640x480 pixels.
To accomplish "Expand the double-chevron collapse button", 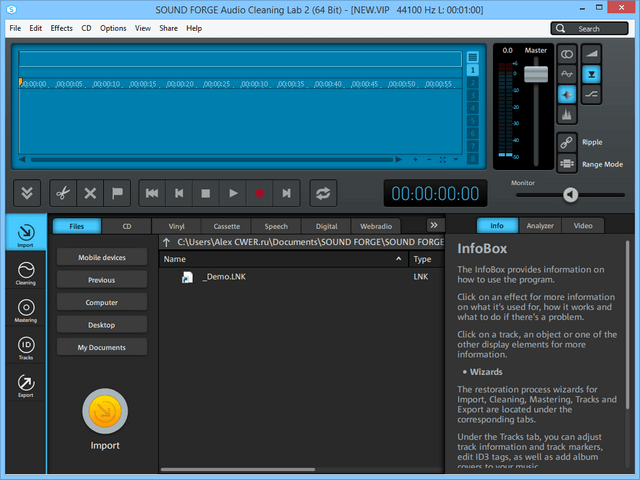I will [x=26, y=193].
